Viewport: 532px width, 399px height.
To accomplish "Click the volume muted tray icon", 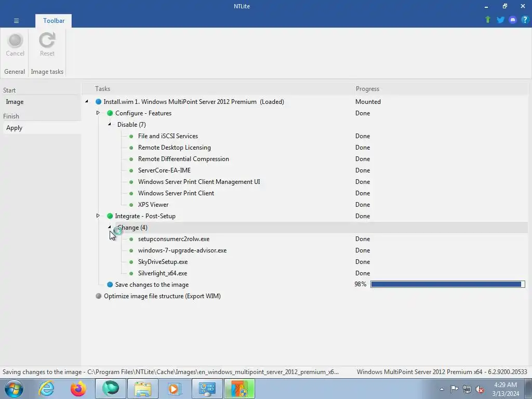I will point(480,389).
